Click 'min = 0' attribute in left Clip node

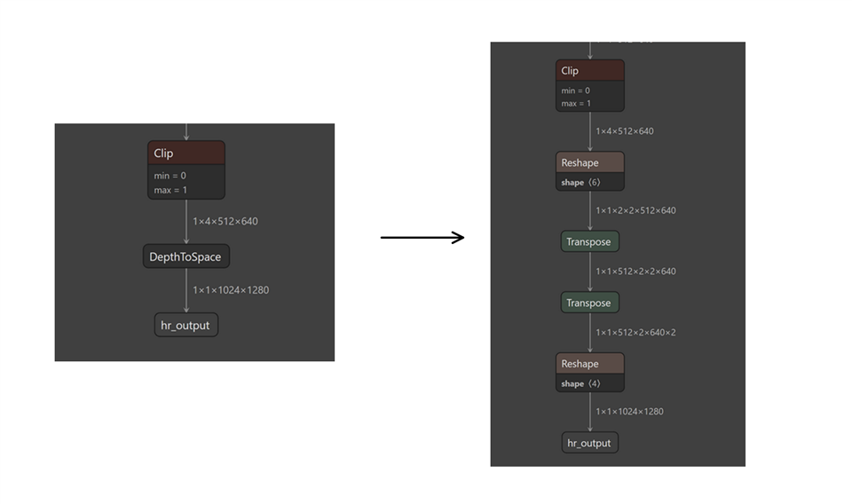170,176
